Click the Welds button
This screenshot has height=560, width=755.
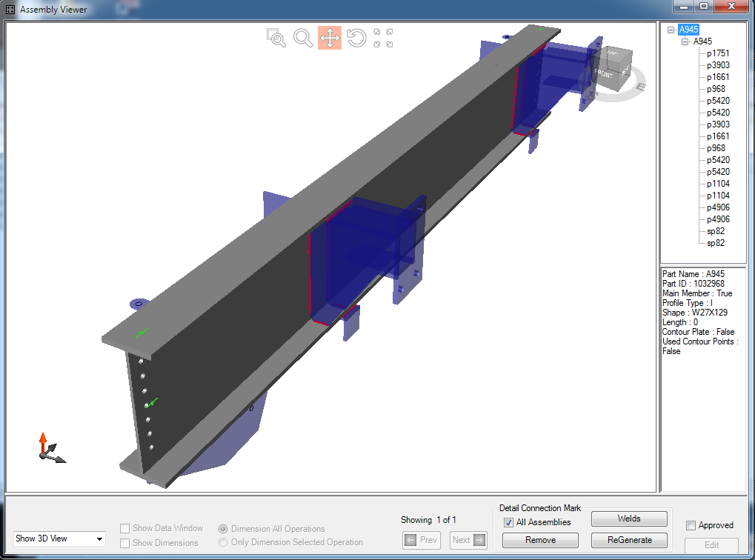click(629, 519)
